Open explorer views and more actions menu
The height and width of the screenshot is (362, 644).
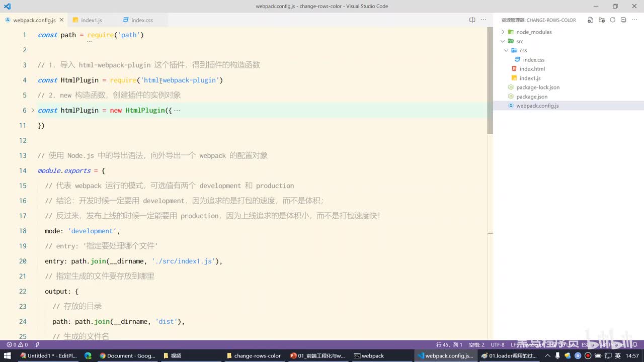click(633, 20)
